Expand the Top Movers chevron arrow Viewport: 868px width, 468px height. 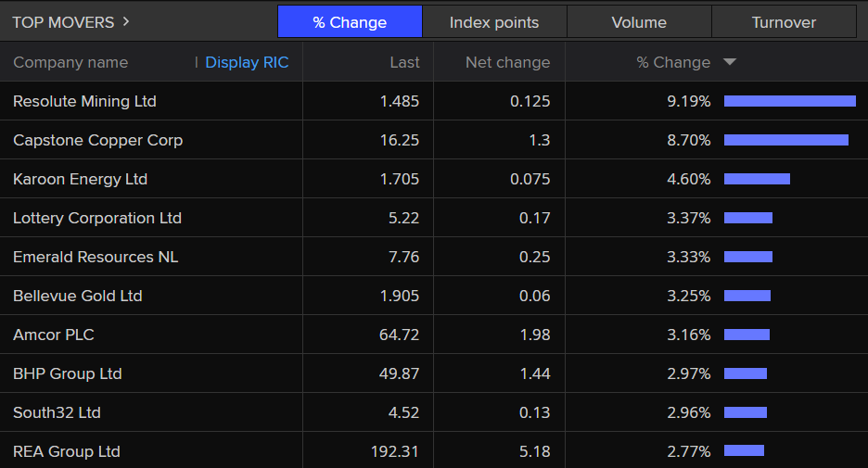126,21
